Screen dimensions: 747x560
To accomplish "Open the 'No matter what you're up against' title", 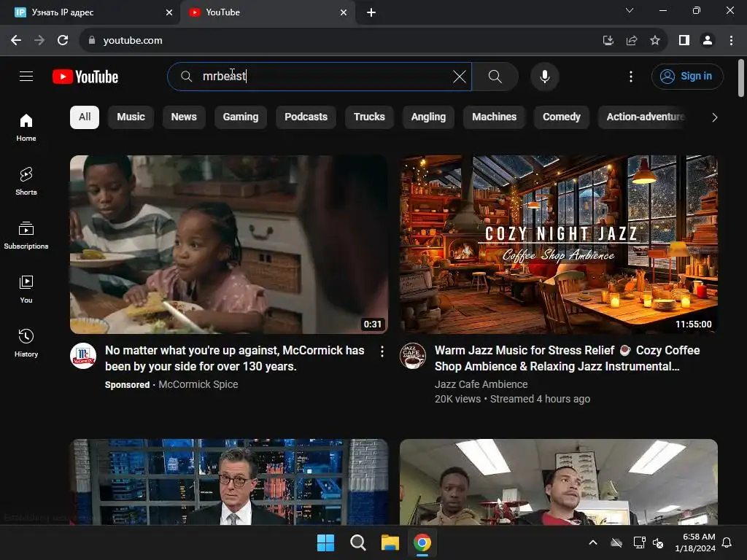I will pos(235,358).
